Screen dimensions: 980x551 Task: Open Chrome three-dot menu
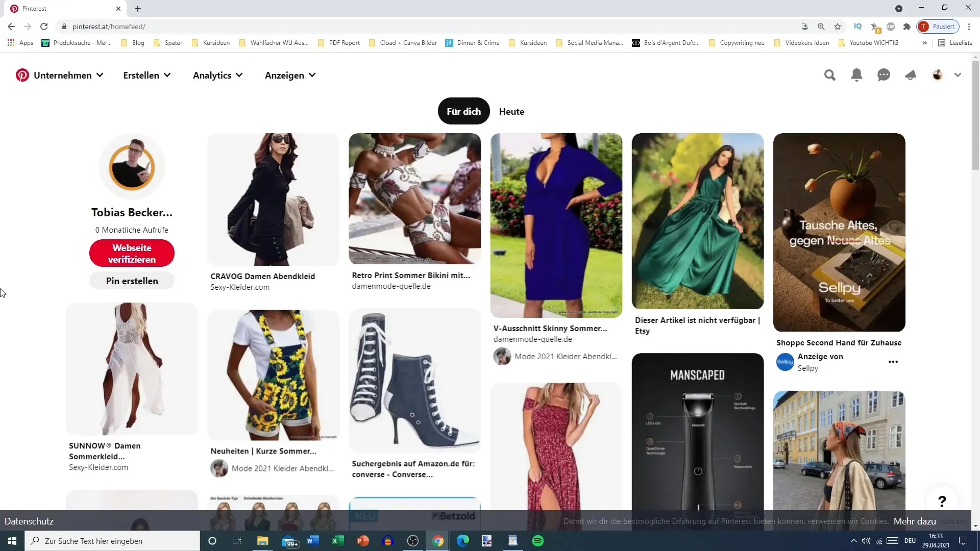pos(969,27)
